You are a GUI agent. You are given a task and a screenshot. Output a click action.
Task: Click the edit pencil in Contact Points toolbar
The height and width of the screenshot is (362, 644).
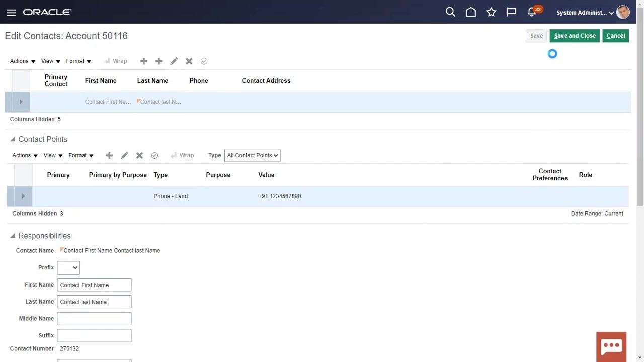click(x=124, y=155)
